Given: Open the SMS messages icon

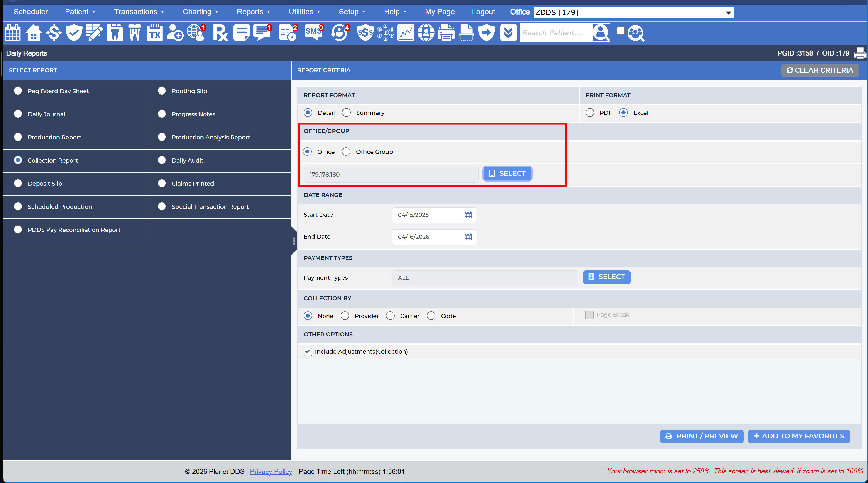Looking at the screenshot, I should [x=314, y=33].
